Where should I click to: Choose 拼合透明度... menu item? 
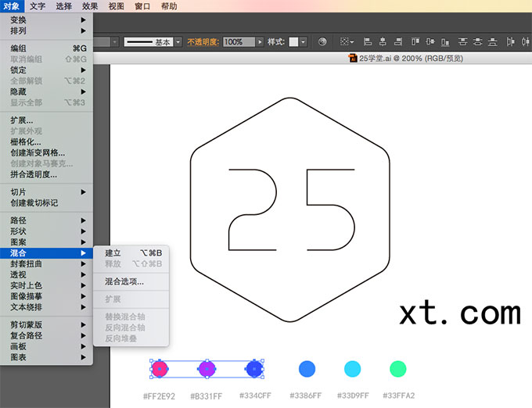point(46,174)
